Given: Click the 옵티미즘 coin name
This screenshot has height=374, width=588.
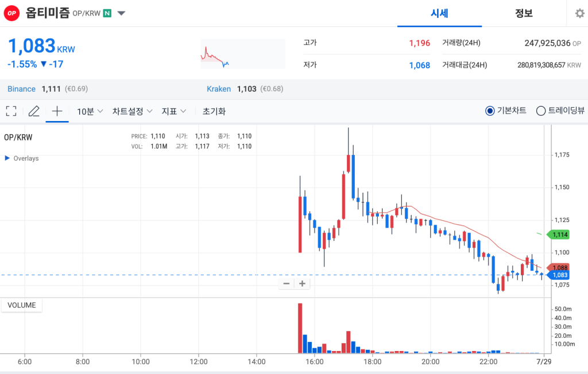Looking at the screenshot, I should click(48, 13).
